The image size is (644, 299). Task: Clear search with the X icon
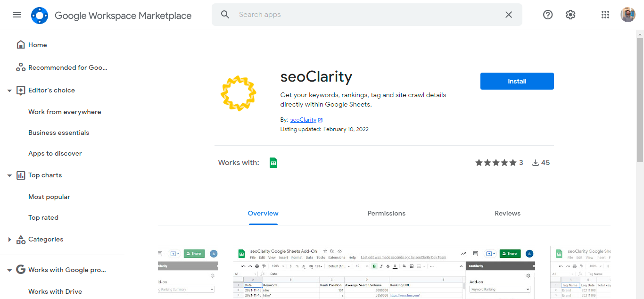pyautogui.click(x=508, y=15)
